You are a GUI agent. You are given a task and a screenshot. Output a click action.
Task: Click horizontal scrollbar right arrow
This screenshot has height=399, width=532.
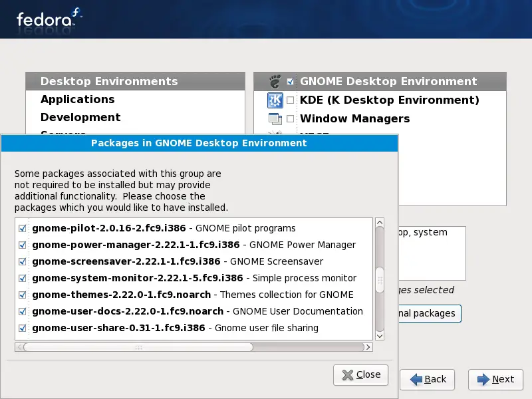pyautogui.click(x=368, y=347)
